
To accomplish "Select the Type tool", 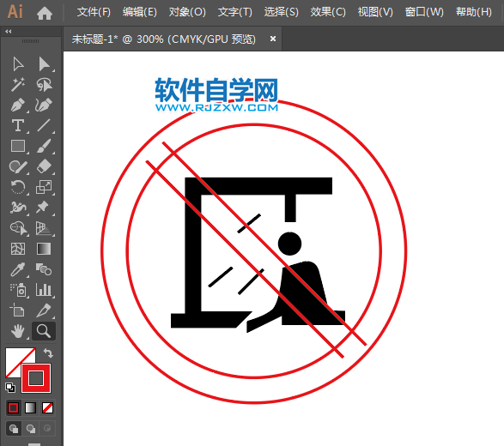I will coord(18,125).
